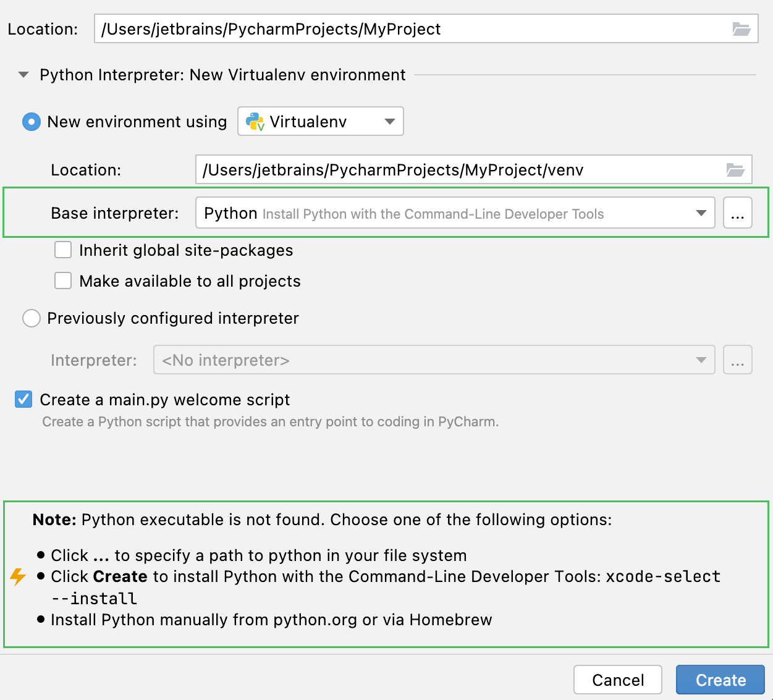Click the lightning bolt quick-fix icon

pos(17,577)
